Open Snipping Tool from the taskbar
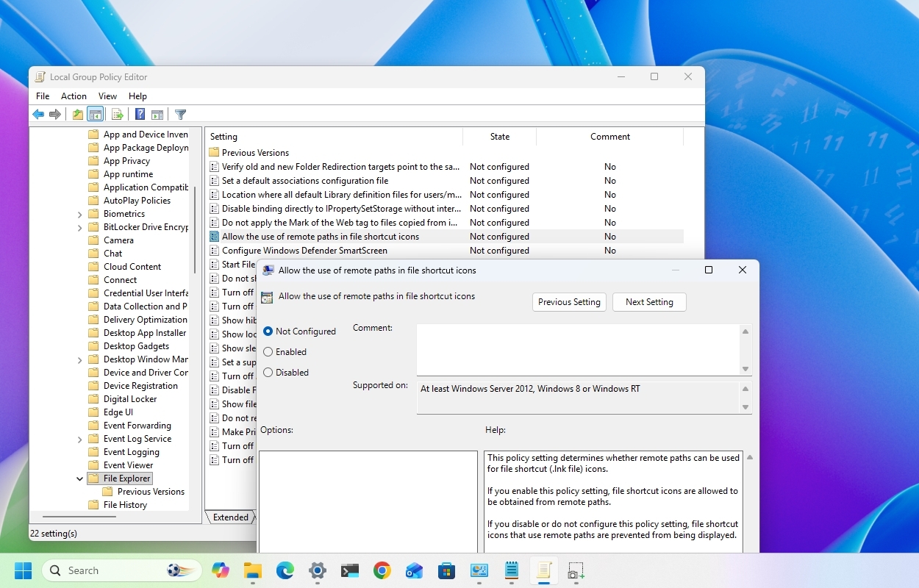The width and height of the screenshot is (919, 588). tap(576, 570)
